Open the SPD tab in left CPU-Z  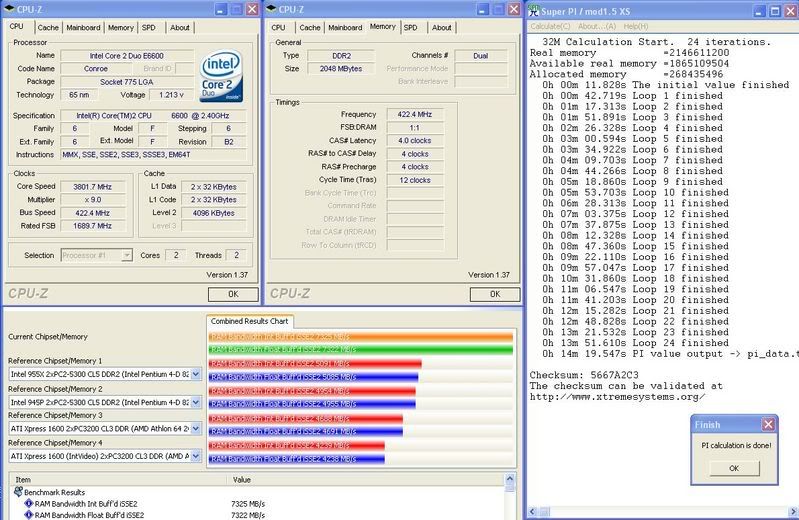tap(149, 28)
